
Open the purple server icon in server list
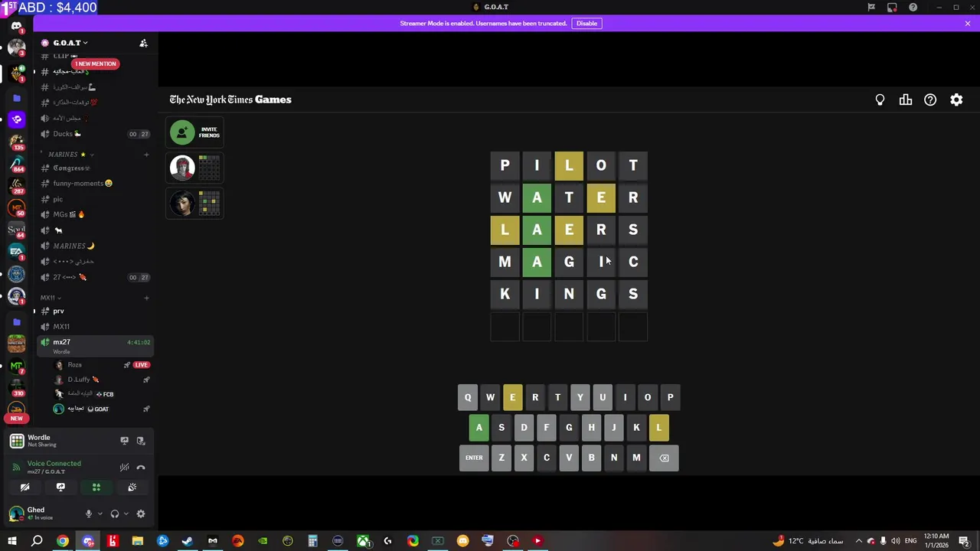click(x=16, y=119)
